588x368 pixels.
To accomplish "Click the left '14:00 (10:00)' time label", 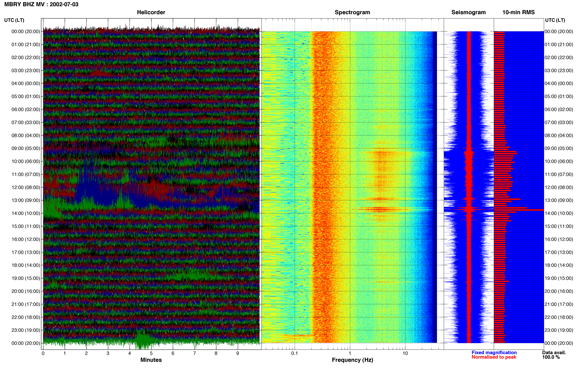I will coord(26,213).
